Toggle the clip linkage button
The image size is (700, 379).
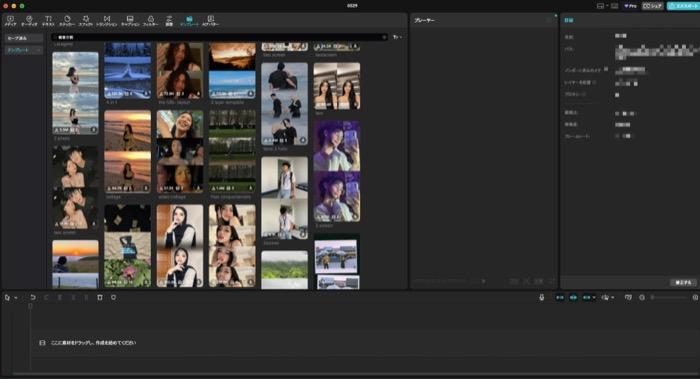[587, 297]
